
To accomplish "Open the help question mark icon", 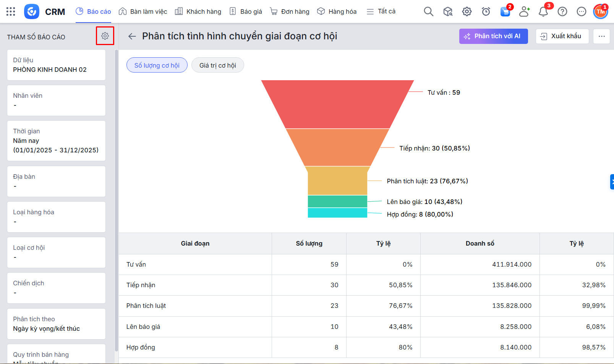I will [x=562, y=12].
